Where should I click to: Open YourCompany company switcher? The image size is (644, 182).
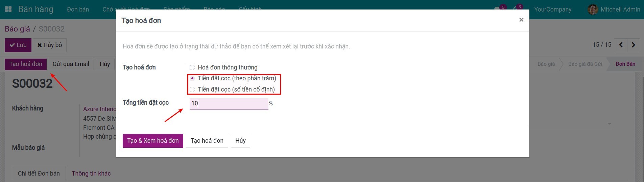[x=553, y=9]
